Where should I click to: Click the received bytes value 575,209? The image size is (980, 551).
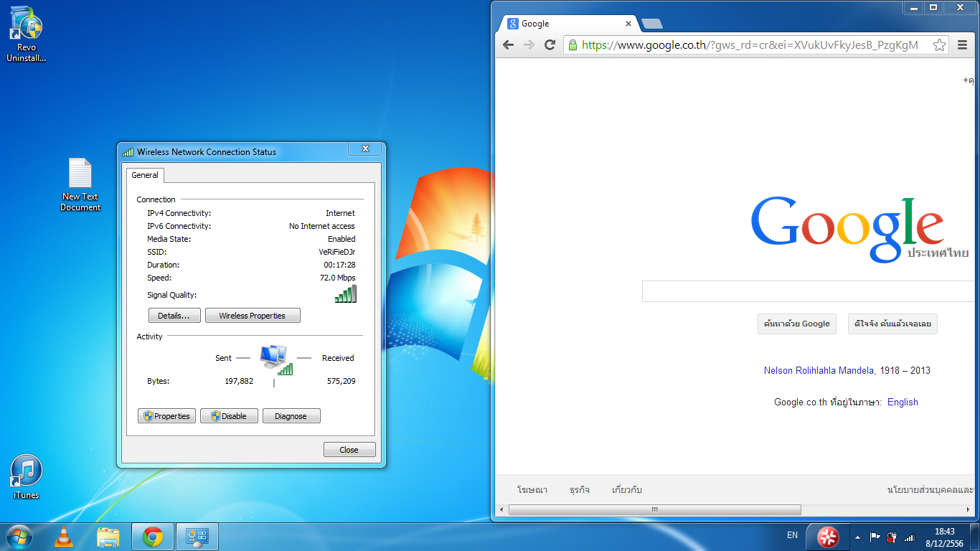[341, 381]
